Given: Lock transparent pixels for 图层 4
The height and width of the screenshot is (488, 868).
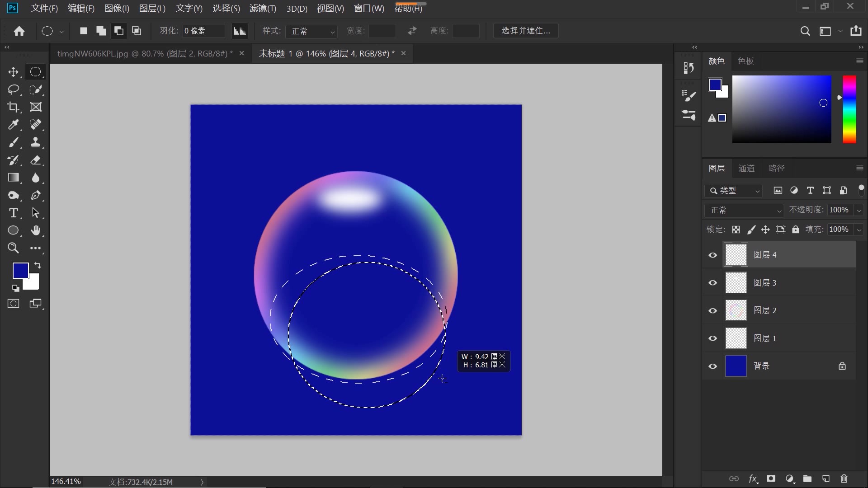Looking at the screenshot, I should click(736, 230).
